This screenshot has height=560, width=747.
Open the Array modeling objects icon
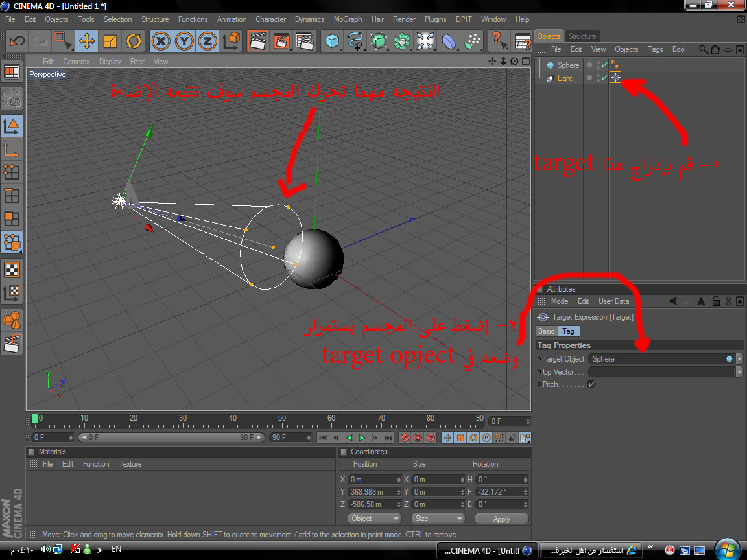pyautogui.click(x=402, y=41)
